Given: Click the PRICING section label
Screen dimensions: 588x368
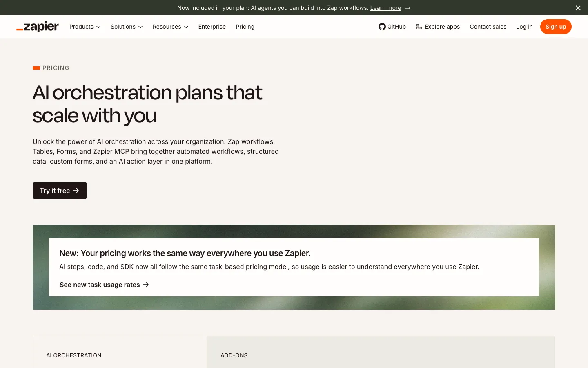Looking at the screenshot, I should (56, 68).
